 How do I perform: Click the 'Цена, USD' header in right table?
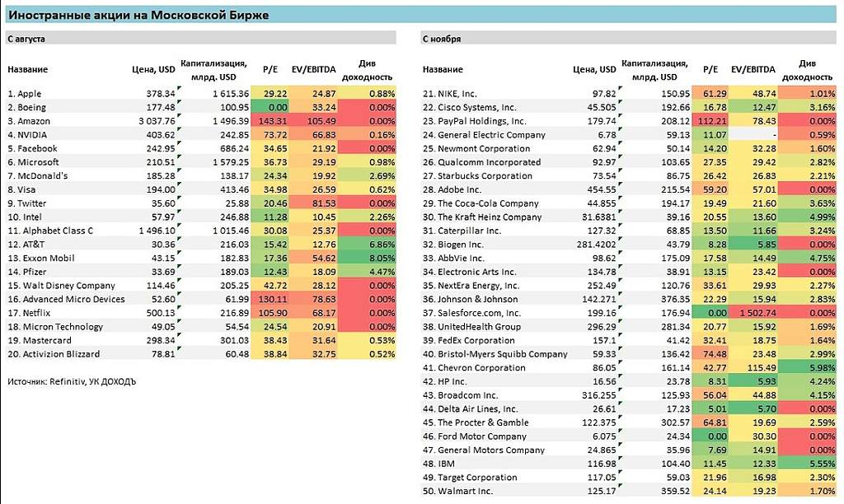pos(594,69)
